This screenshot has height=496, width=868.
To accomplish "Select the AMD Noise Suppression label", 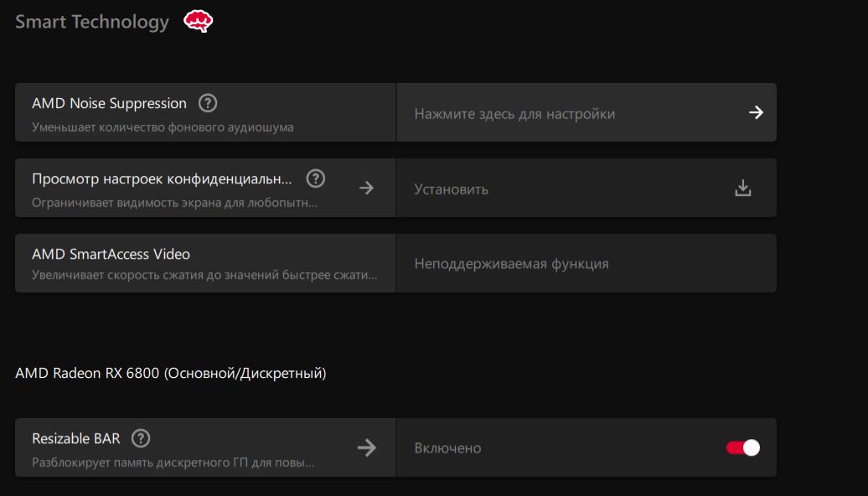I will (x=109, y=103).
